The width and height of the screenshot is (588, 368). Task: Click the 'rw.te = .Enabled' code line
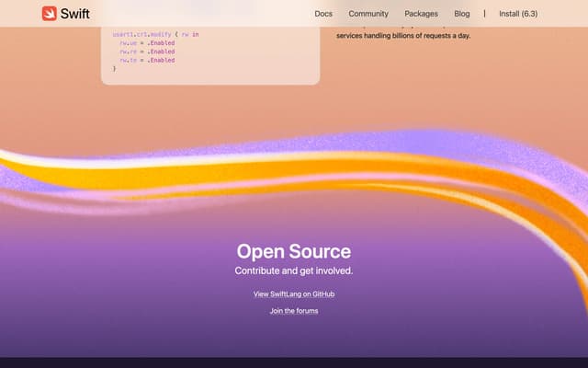tap(147, 61)
